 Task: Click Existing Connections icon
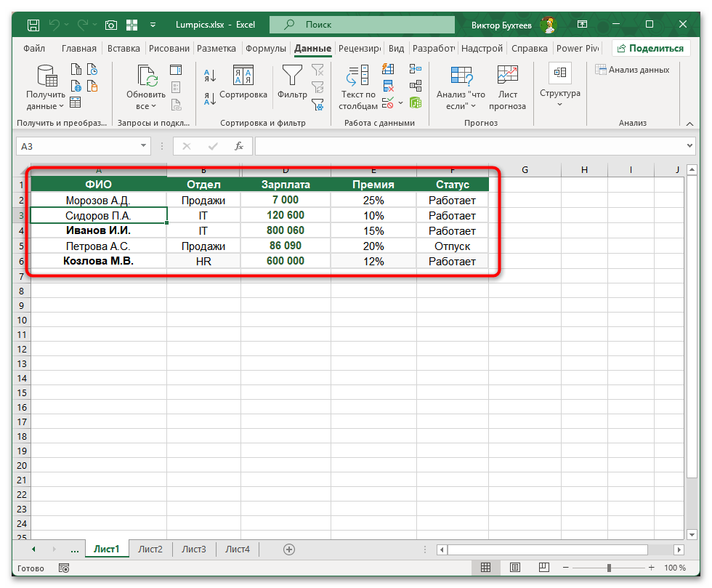click(x=92, y=86)
